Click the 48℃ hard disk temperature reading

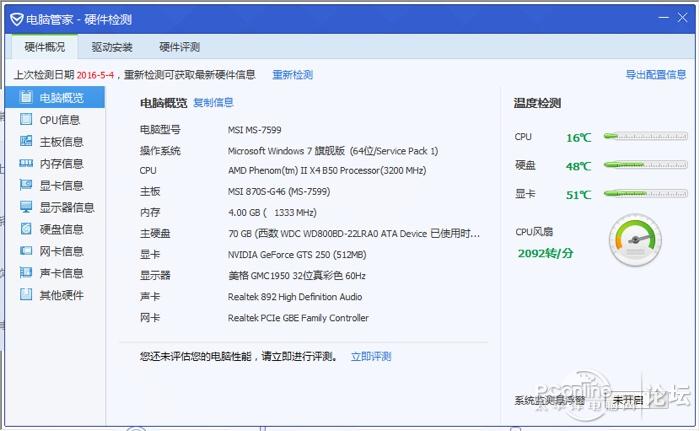[x=579, y=166]
